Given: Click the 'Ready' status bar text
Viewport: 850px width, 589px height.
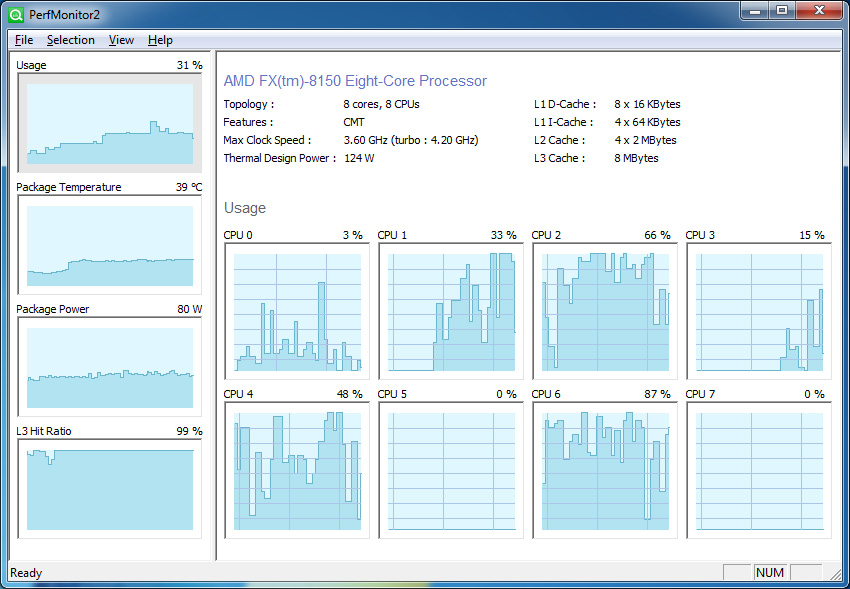Looking at the screenshot, I should click(x=26, y=573).
